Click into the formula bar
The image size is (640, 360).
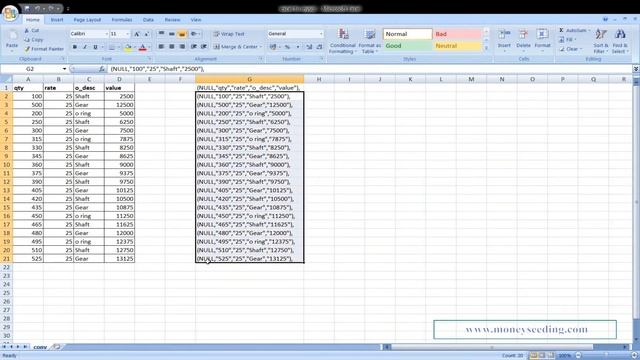pyautogui.click(x=369, y=69)
